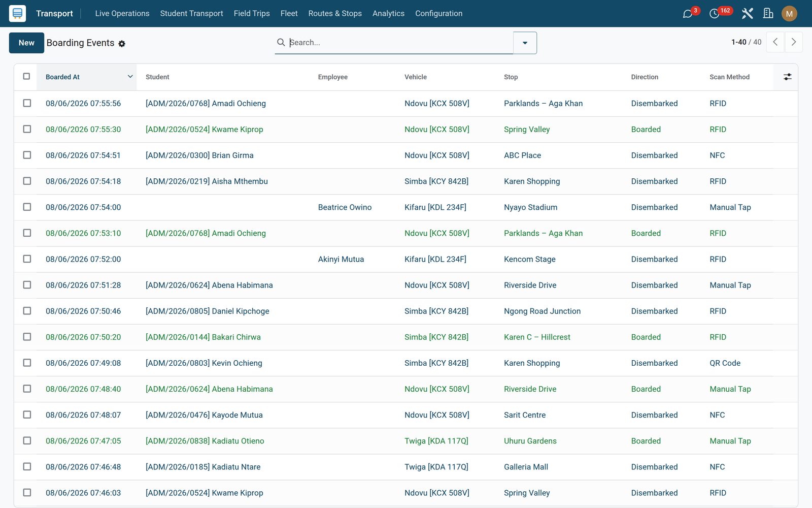This screenshot has height=508, width=812.
Task: Open the Configuration menu
Action: pos(438,13)
